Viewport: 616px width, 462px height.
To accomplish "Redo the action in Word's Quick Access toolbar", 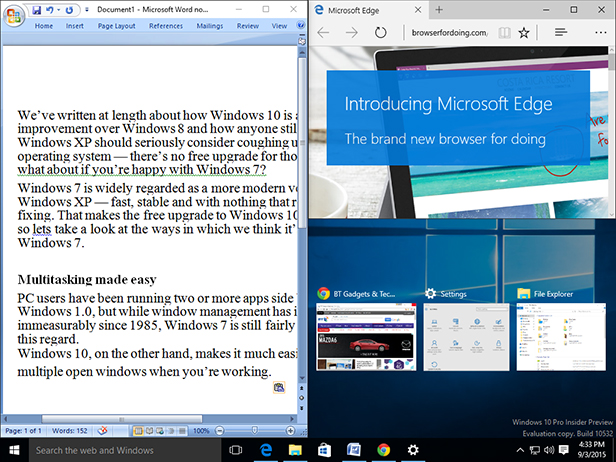I will click(70, 10).
